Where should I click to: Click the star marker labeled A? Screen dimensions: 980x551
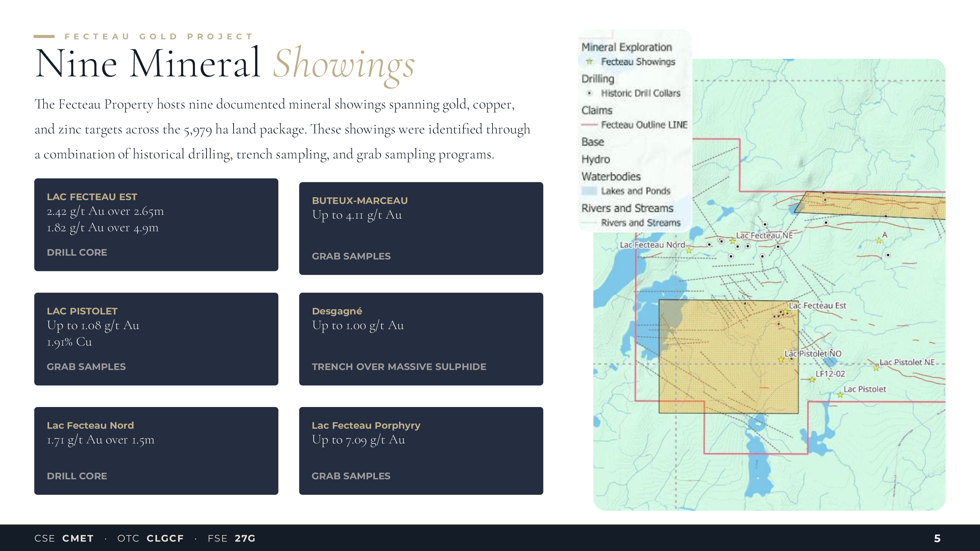(879, 240)
